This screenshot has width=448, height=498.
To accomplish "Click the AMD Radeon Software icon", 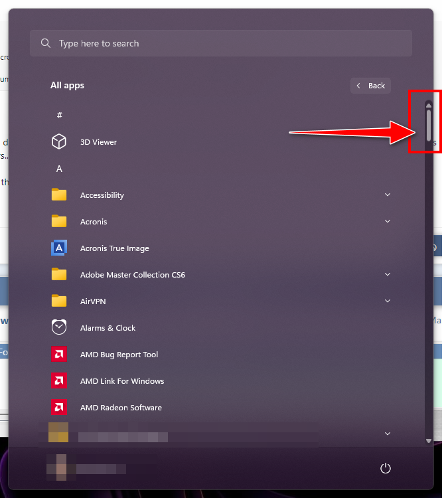I will click(59, 407).
